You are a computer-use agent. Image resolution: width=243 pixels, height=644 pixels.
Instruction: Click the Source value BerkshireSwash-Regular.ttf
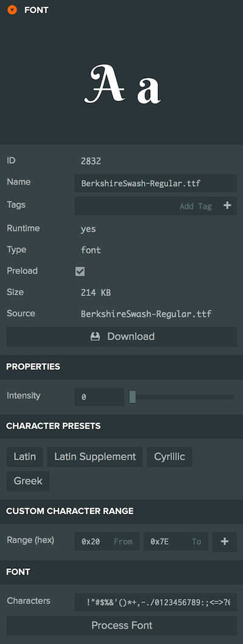tap(146, 314)
